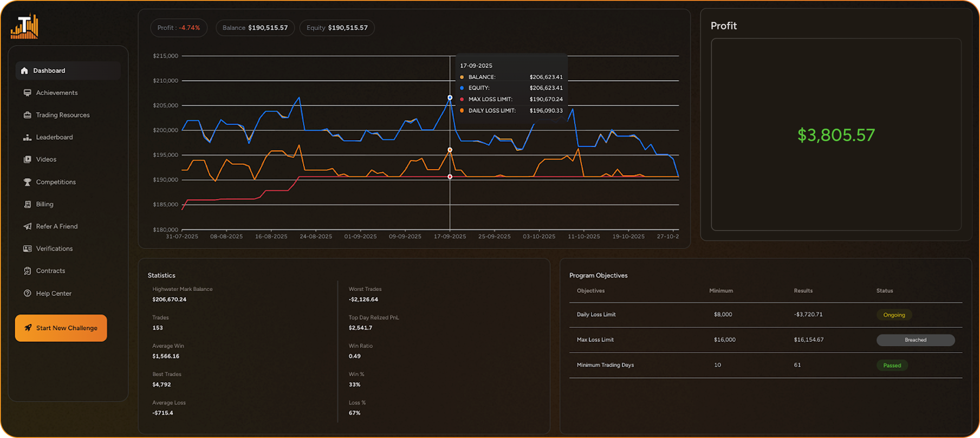Click the Average Loss value -$715.4

tap(163, 413)
